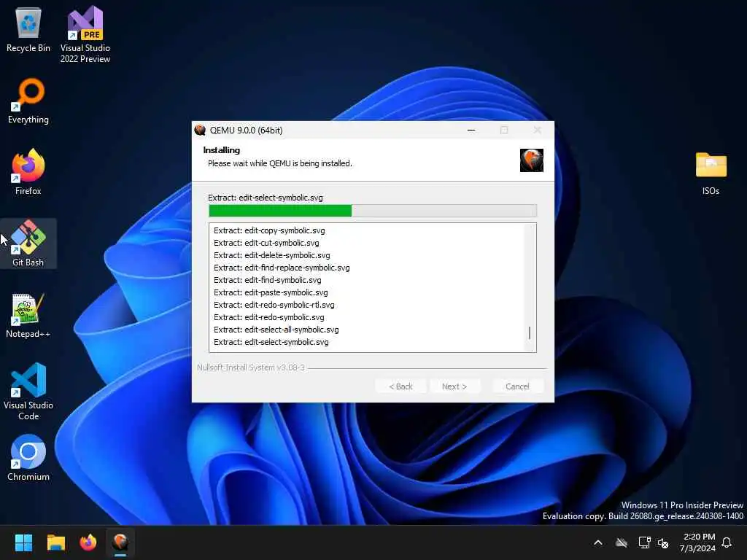
Task: Click the muted volume tray icon
Action: point(662,542)
